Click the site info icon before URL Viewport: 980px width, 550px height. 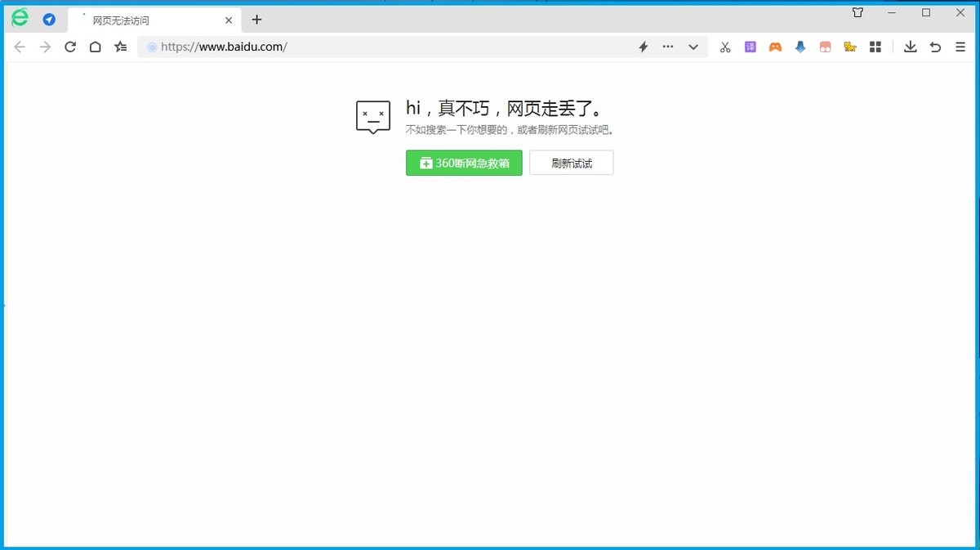click(152, 47)
